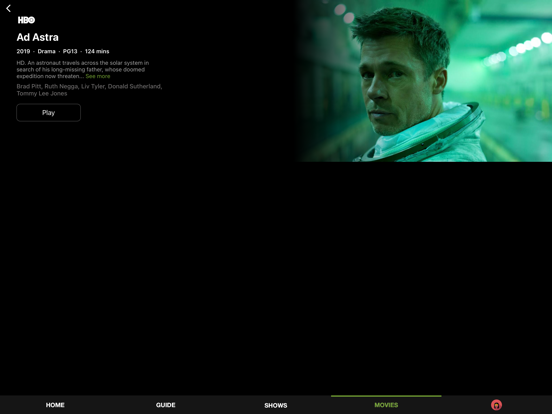Select the Ad Astra title text
Screen dimensions: 552x414
coord(38,37)
